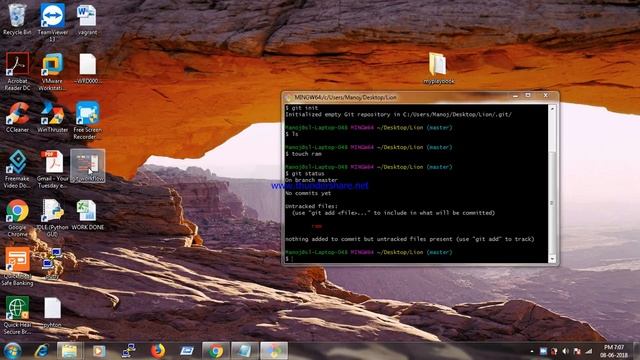Open the Recycle Bin desktop icon
Screen dimensions: 640x360
coord(17,19)
